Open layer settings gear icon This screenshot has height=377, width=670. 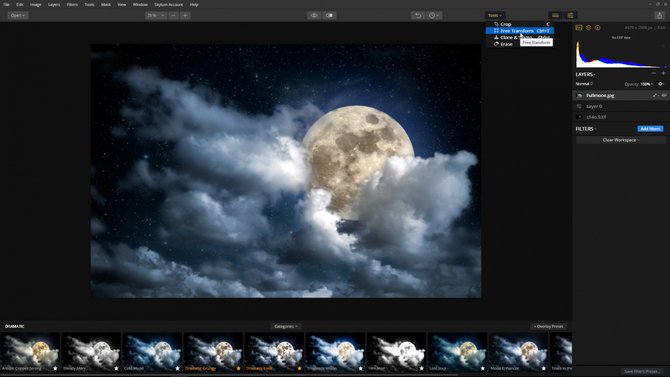[661, 84]
